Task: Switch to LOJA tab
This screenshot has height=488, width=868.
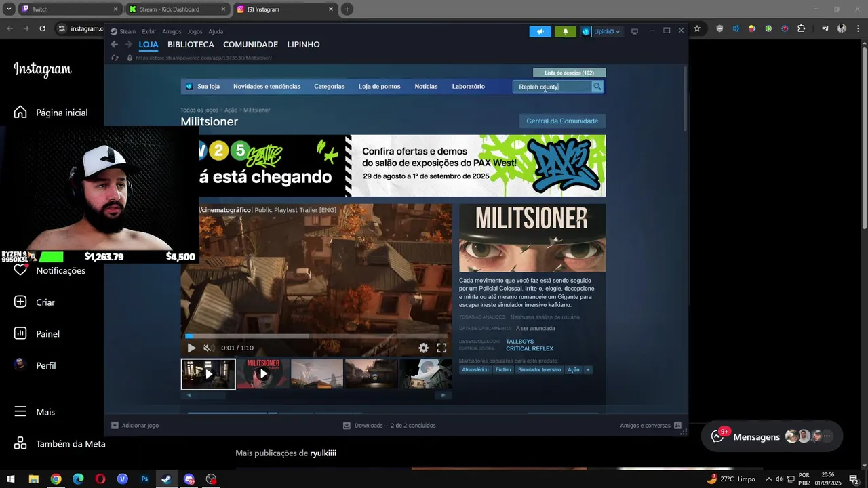Action: click(149, 45)
